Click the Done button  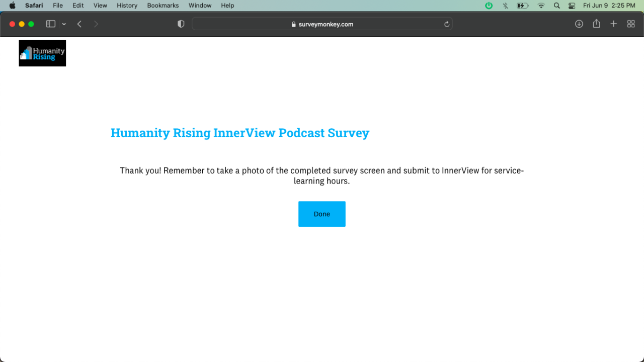coord(322,214)
